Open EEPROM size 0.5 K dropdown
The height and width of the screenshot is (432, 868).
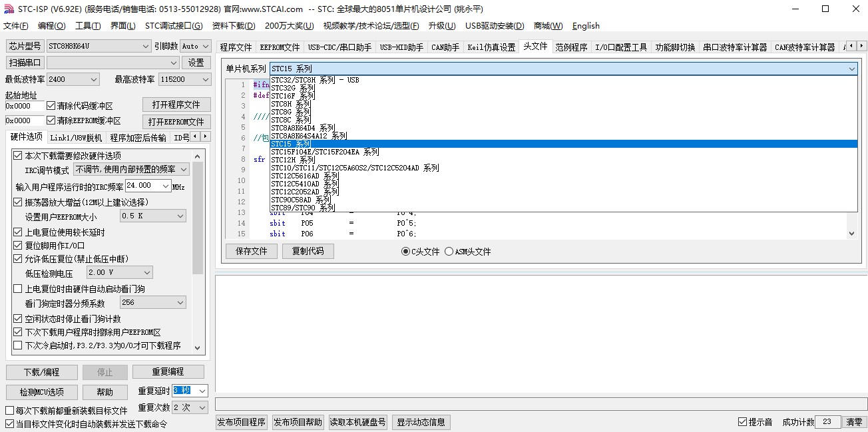pyautogui.click(x=153, y=216)
